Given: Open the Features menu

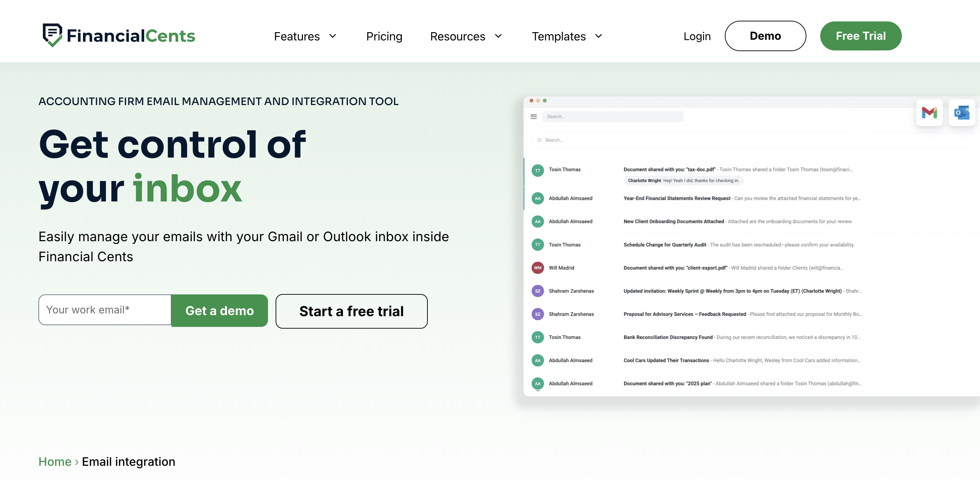Looking at the screenshot, I should click(297, 37).
